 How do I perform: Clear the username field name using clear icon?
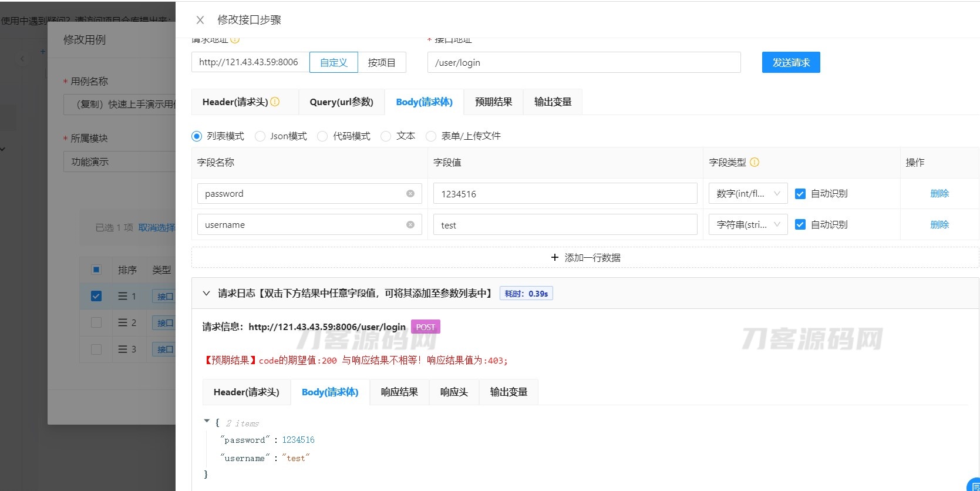pos(410,225)
